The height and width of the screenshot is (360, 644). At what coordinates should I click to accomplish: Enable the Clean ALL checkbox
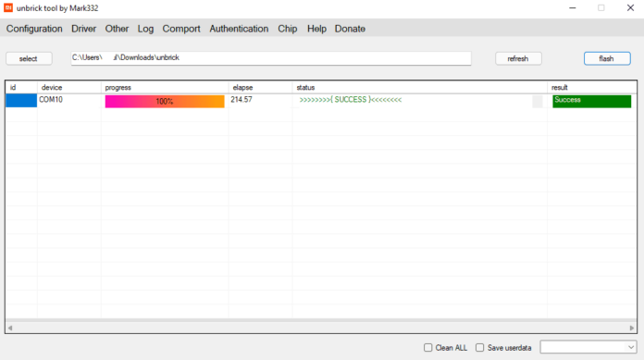(x=428, y=348)
